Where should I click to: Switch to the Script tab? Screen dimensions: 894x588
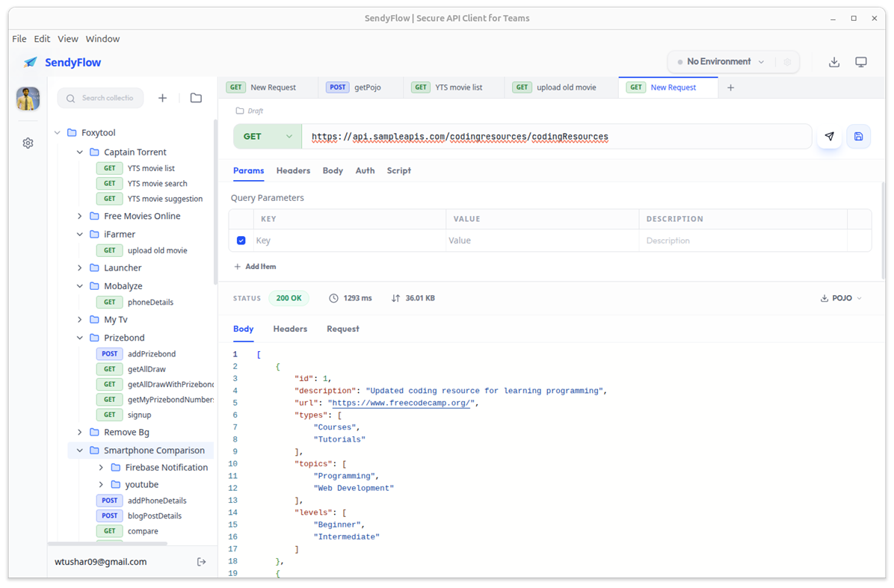[x=398, y=170]
